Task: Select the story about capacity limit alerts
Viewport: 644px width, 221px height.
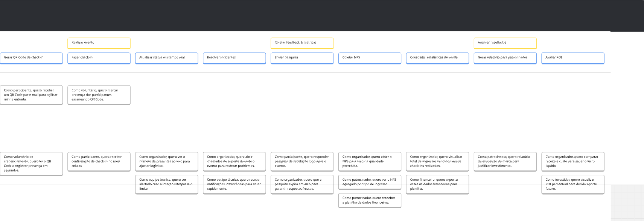Action: [166, 184]
